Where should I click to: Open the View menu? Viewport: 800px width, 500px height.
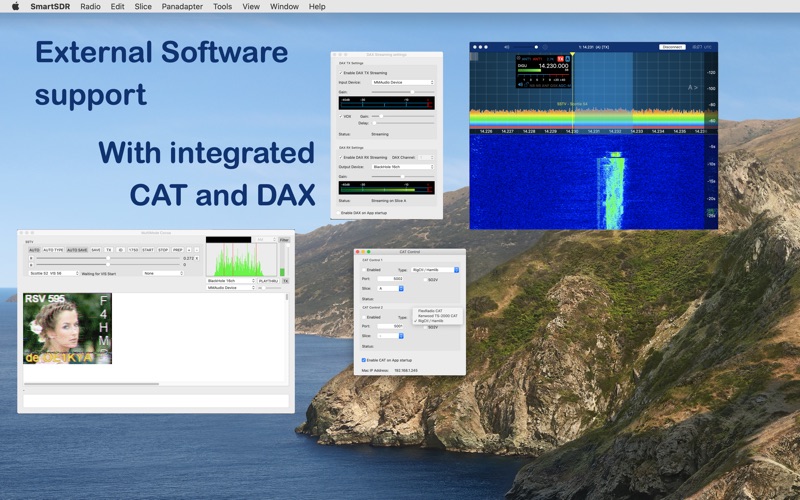[251, 7]
